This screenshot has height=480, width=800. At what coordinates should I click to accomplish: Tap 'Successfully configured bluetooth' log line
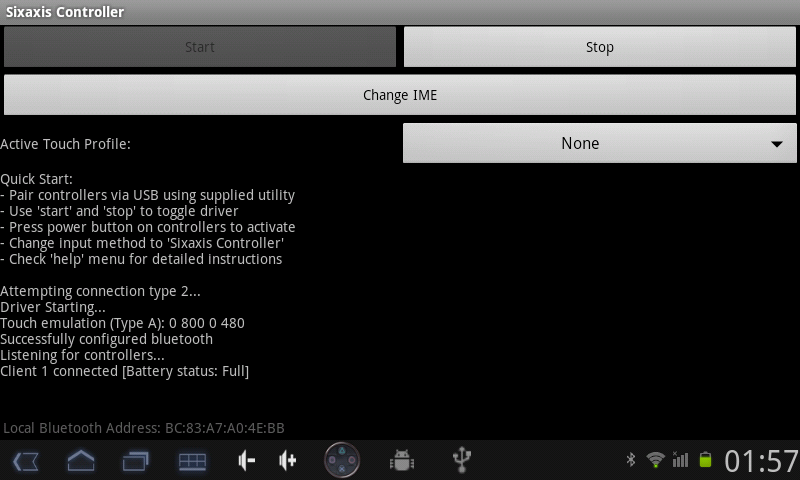click(106, 339)
